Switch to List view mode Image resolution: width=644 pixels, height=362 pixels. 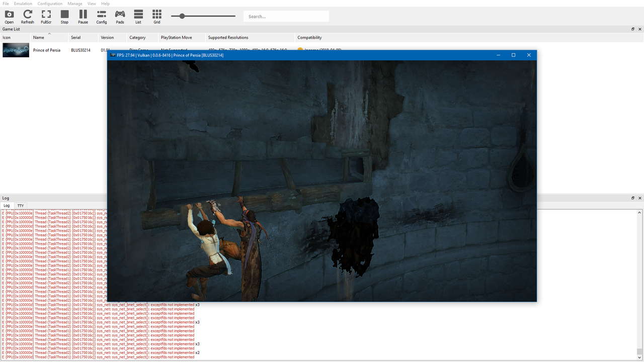[138, 17]
